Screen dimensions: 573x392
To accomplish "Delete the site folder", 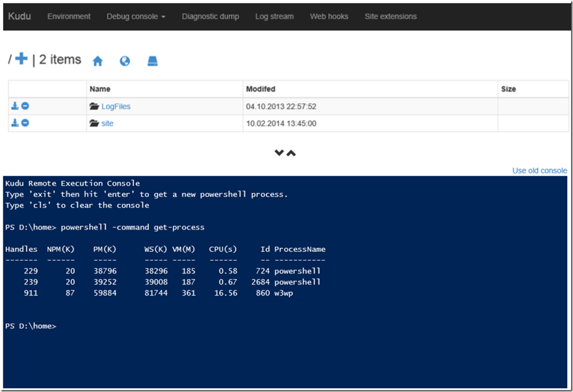I will 25,123.
